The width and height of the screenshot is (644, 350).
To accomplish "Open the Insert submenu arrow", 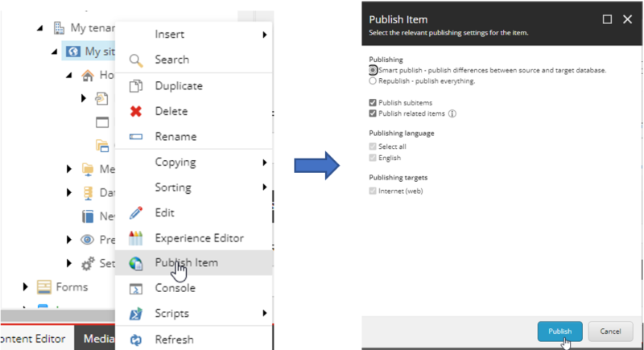I will (264, 35).
